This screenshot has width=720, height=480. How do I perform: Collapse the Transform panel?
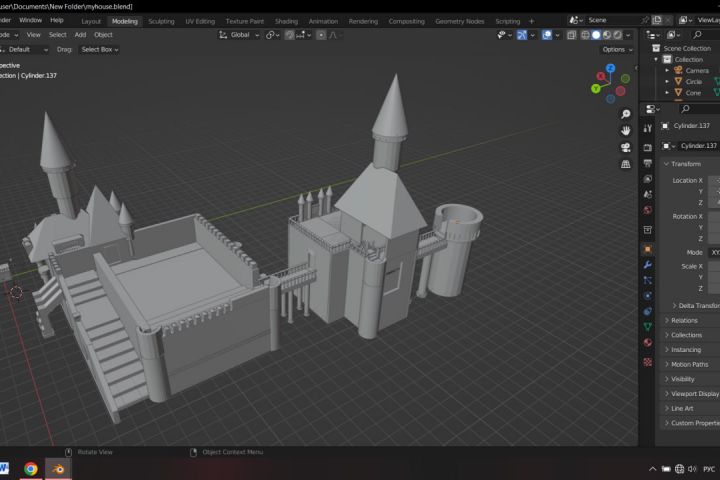[685, 164]
